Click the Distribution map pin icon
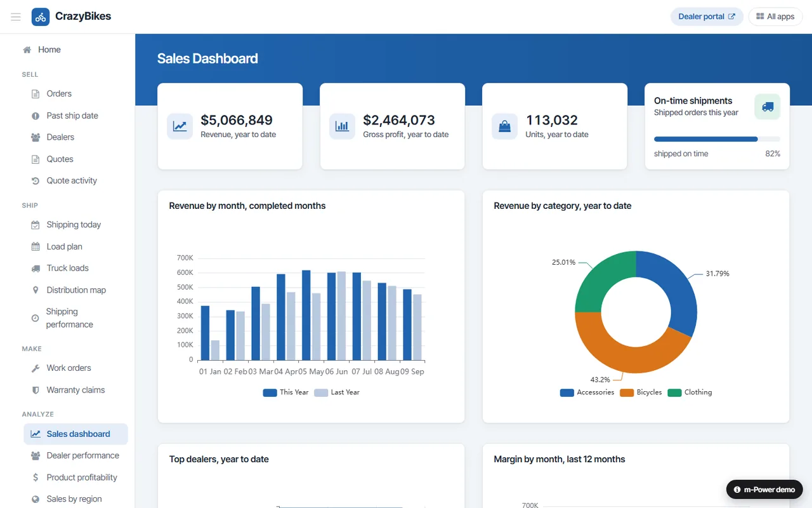 pos(36,290)
